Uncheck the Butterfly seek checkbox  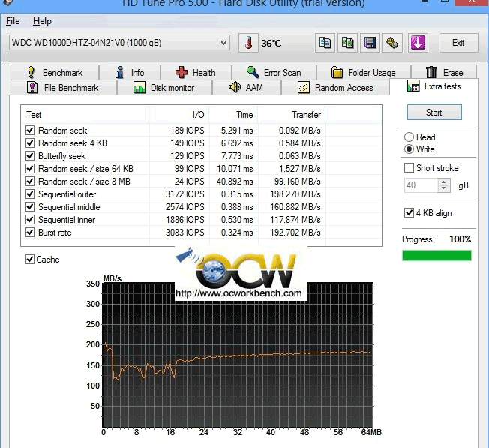click(x=30, y=155)
